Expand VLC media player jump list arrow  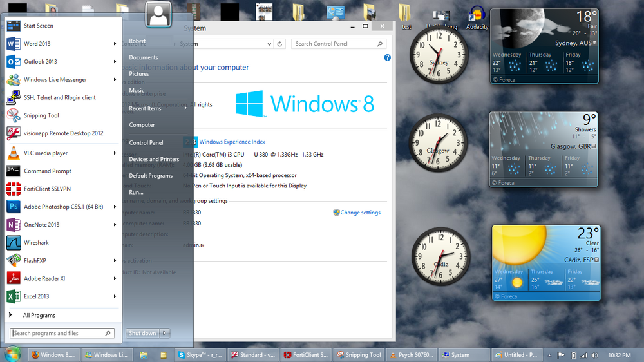pyautogui.click(x=115, y=153)
